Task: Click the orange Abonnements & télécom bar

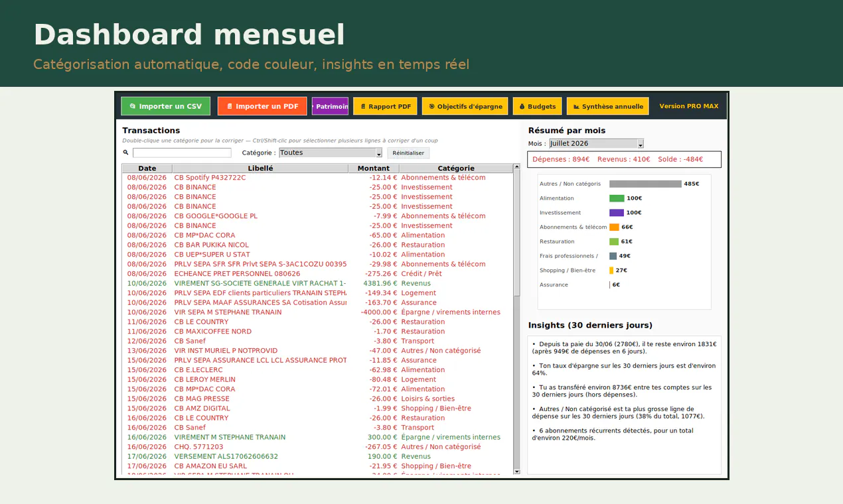Action: pos(614,227)
